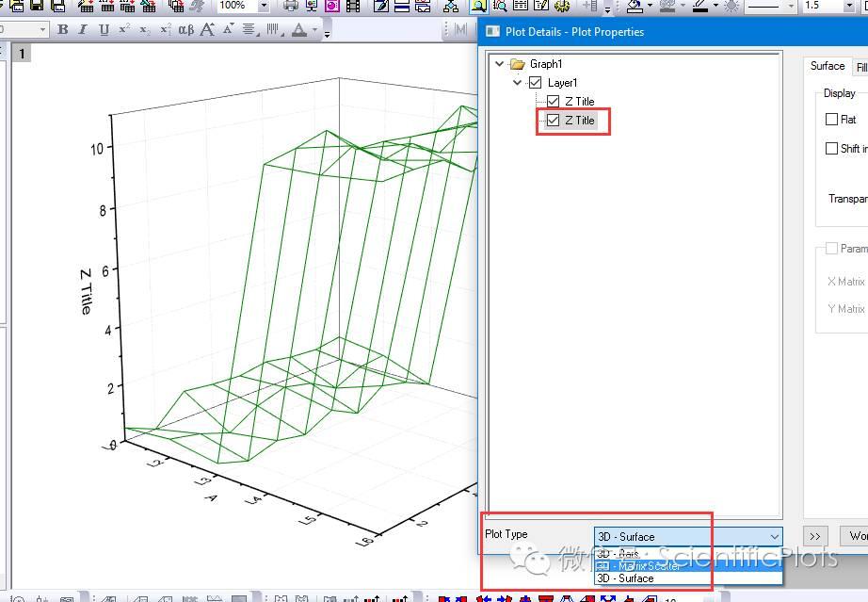The width and height of the screenshot is (868, 602).
Task: Click the superscript formatting icon
Action: (123, 29)
